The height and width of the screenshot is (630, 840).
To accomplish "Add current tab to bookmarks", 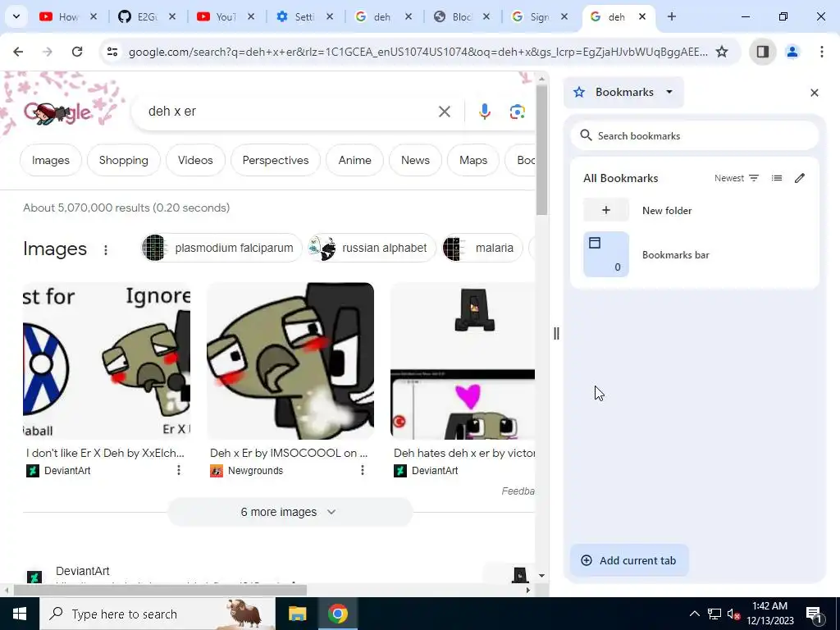I will click(x=629, y=560).
